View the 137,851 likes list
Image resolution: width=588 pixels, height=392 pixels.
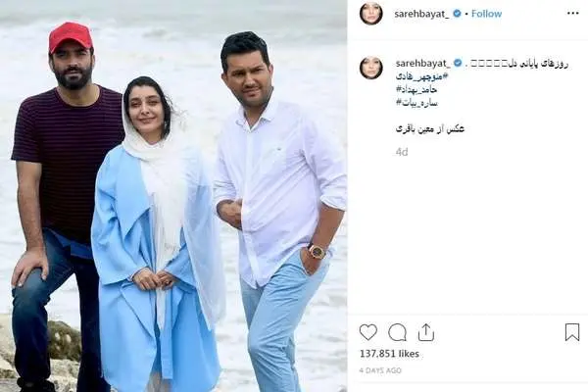(x=389, y=354)
